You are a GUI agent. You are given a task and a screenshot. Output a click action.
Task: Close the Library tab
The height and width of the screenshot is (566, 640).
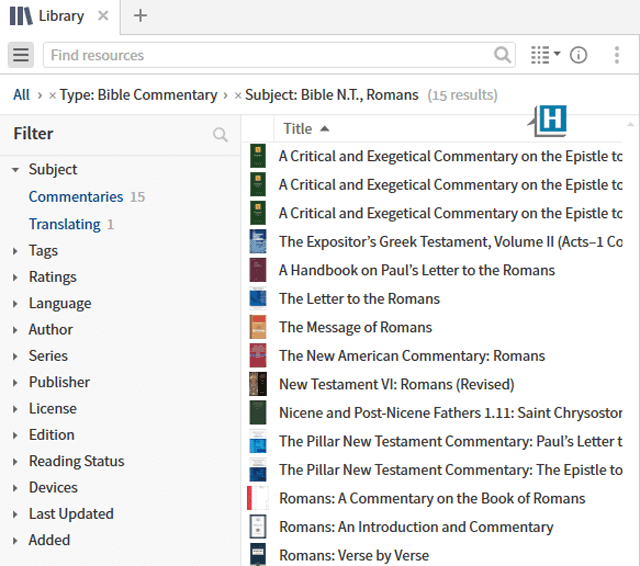click(x=103, y=16)
